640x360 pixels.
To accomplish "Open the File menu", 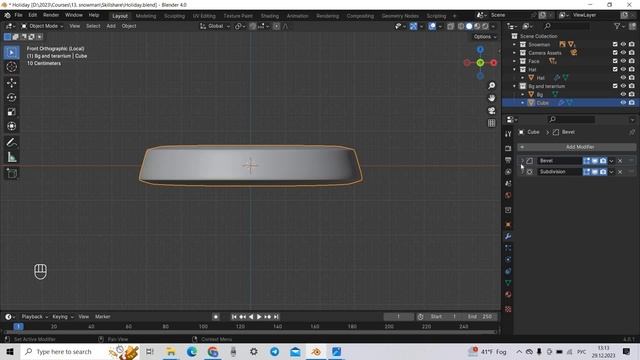I will tap(18, 15).
